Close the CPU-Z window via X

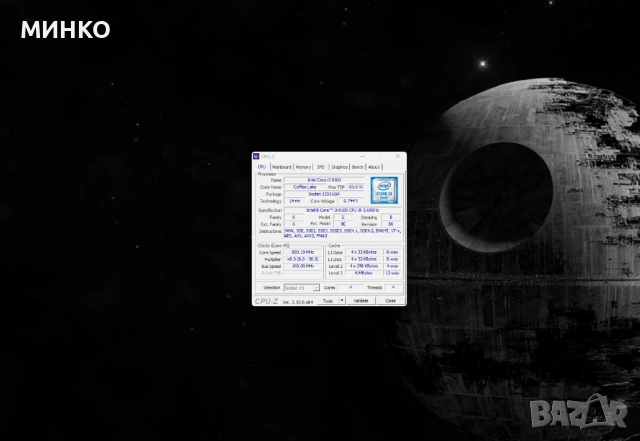tap(398, 156)
